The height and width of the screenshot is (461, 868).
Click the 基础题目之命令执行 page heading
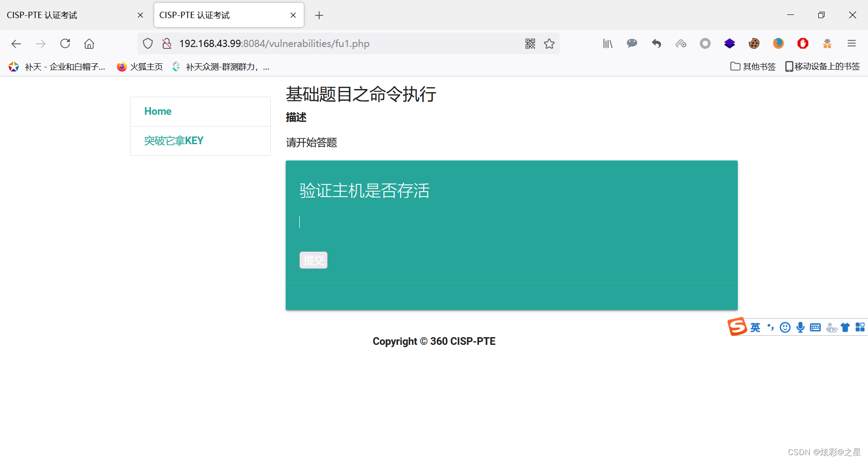pos(361,94)
